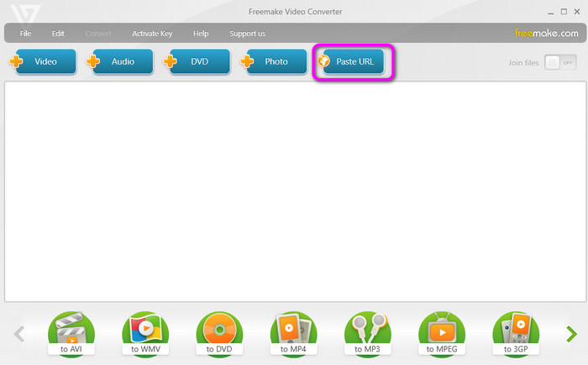Image resolution: width=588 pixels, height=365 pixels.
Task: Choose the to MPEG television icon
Action: coord(442,333)
